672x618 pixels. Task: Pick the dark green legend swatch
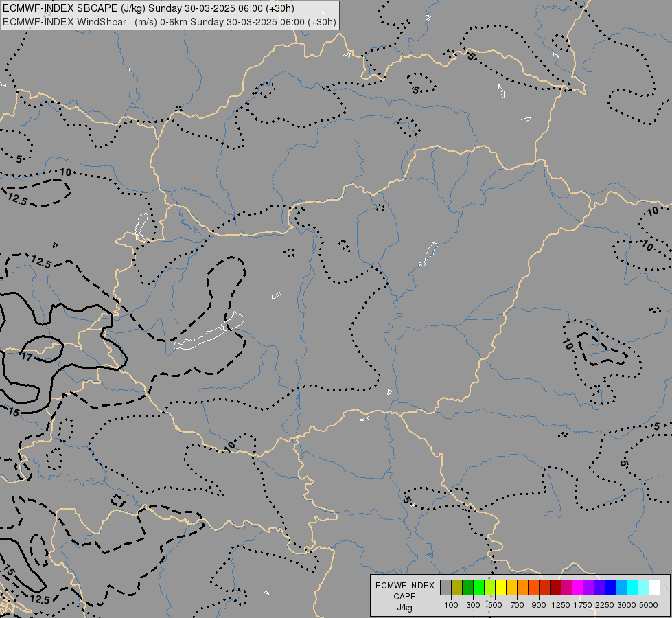coord(468,587)
